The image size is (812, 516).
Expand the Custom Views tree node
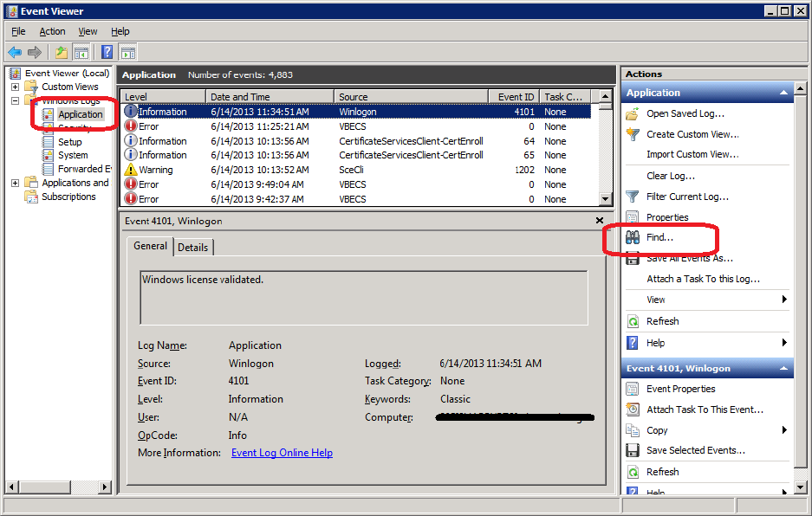[15, 87]
